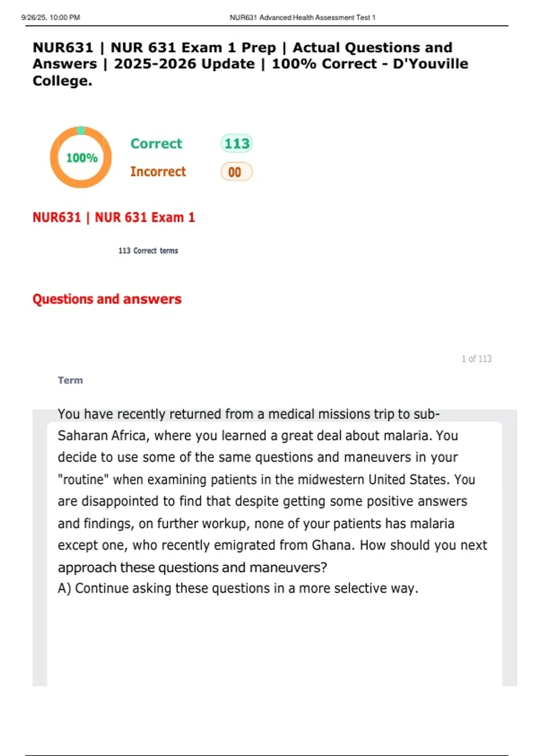
Task: Click the orange 00 incorrect count badge
Action: point(236,172)
